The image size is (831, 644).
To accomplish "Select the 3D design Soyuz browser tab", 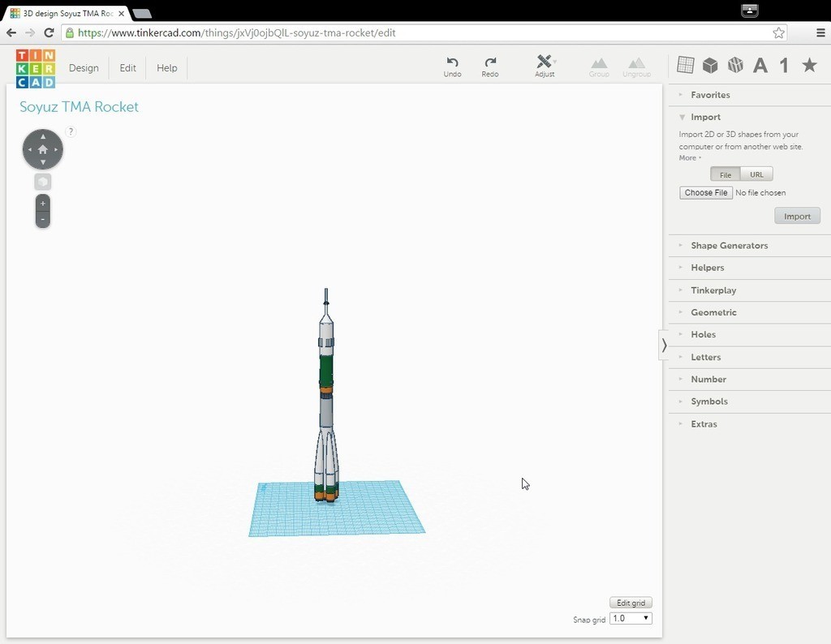I will click(67, 13).
